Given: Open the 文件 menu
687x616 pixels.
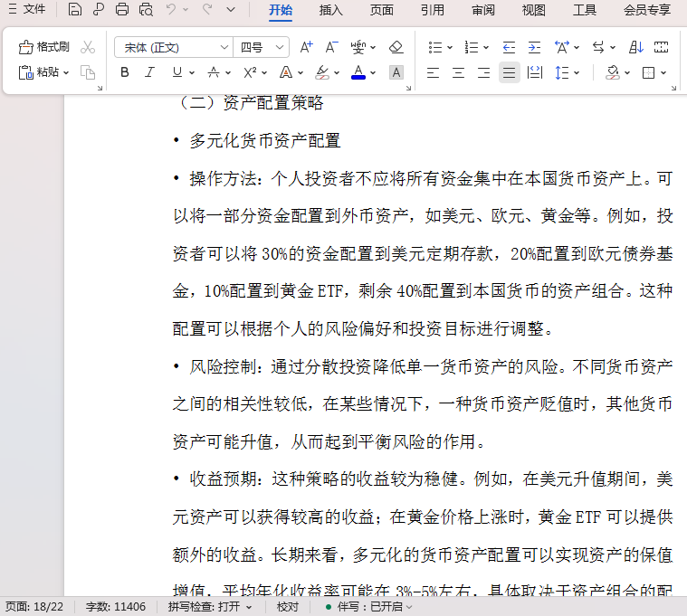Looking at the screenshot, I should (x=27, y=9).
